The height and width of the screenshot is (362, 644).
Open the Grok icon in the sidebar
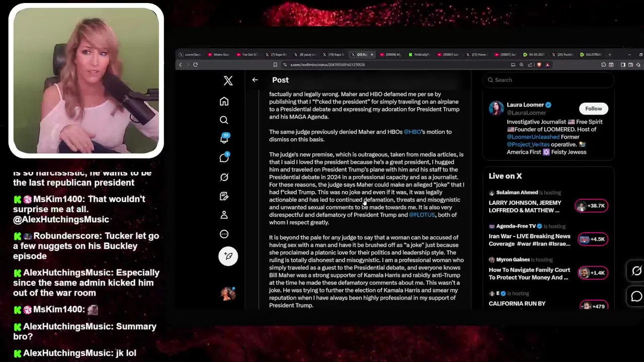[x=224, y=177]
